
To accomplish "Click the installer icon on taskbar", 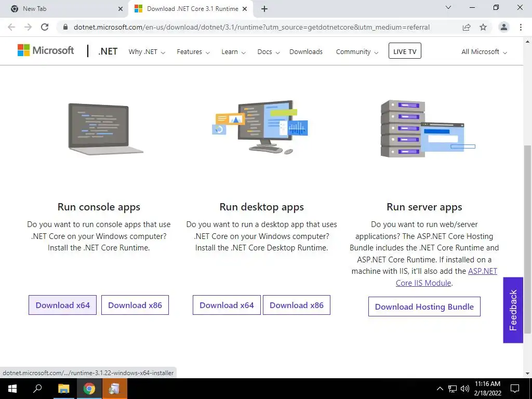I will point(114,389).
